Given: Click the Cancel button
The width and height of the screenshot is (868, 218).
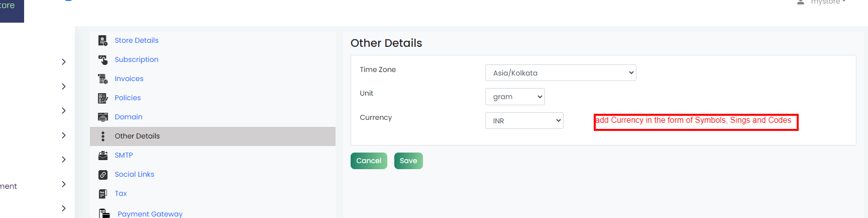Looking at the screenshot, I should [x=369, y=161].
